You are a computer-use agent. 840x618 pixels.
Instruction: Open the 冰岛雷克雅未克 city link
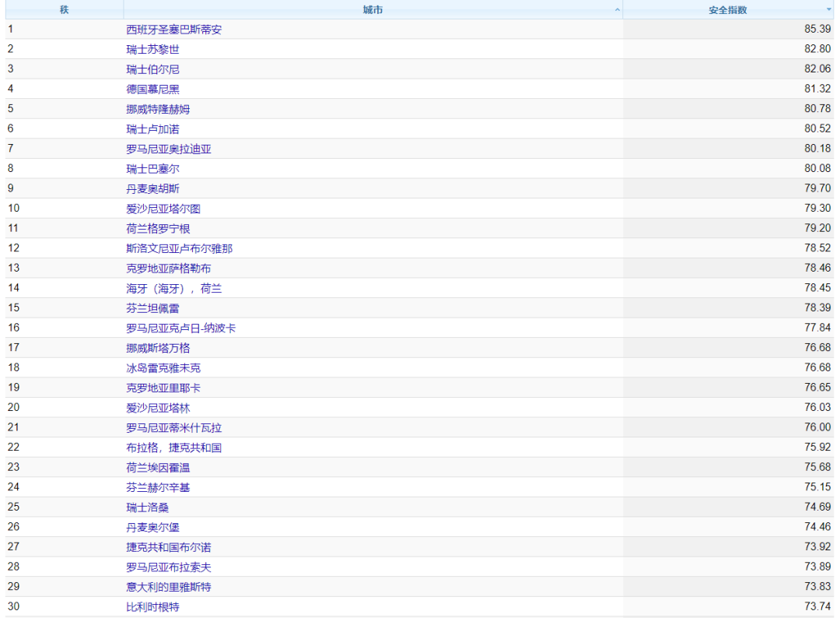tap(163, 367)
